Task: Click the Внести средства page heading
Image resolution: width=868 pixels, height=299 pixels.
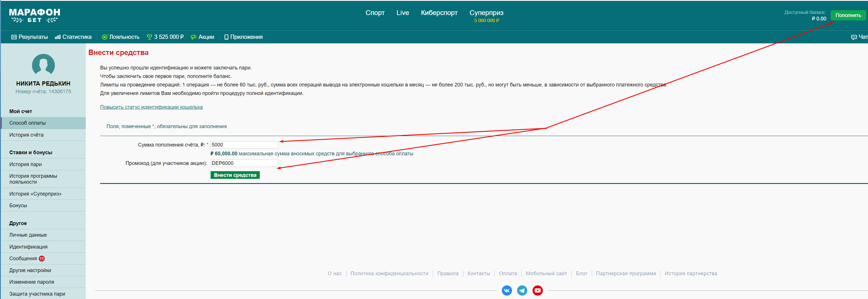Action: (118, 52)
